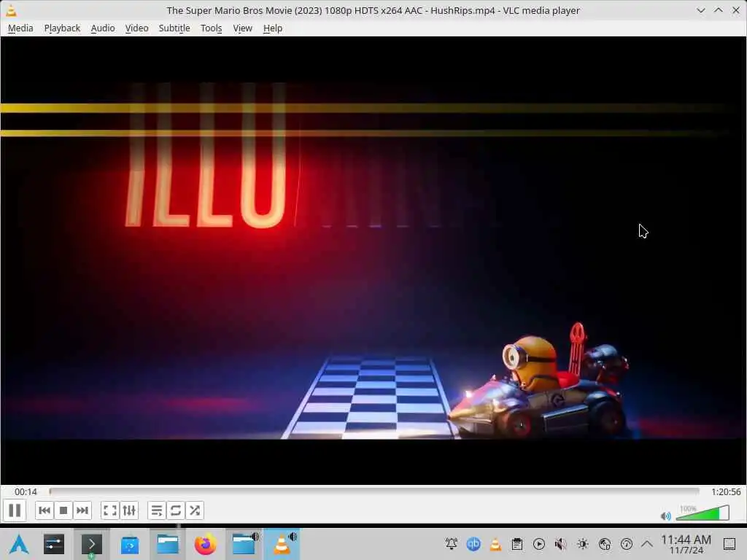The height and width of the screenshot is (560, 747).
Task: Open the View menu
Action: [x=242, y=28]
